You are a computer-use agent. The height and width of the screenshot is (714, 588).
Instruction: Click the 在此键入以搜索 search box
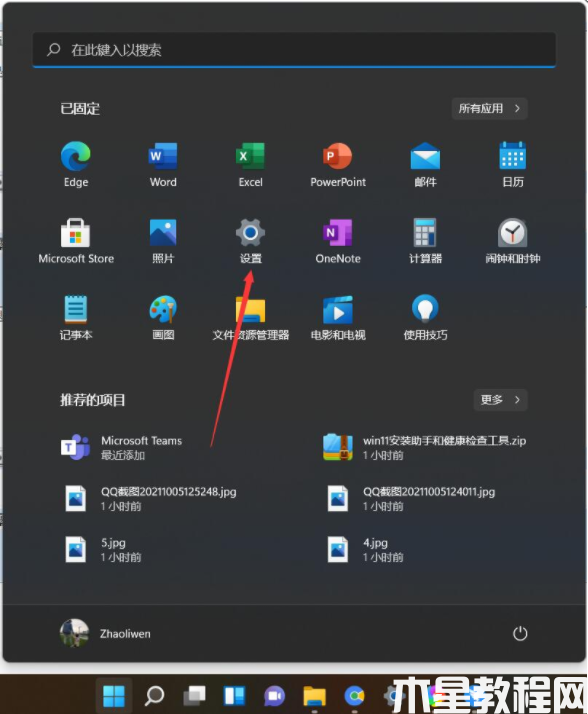pos(294,50)
